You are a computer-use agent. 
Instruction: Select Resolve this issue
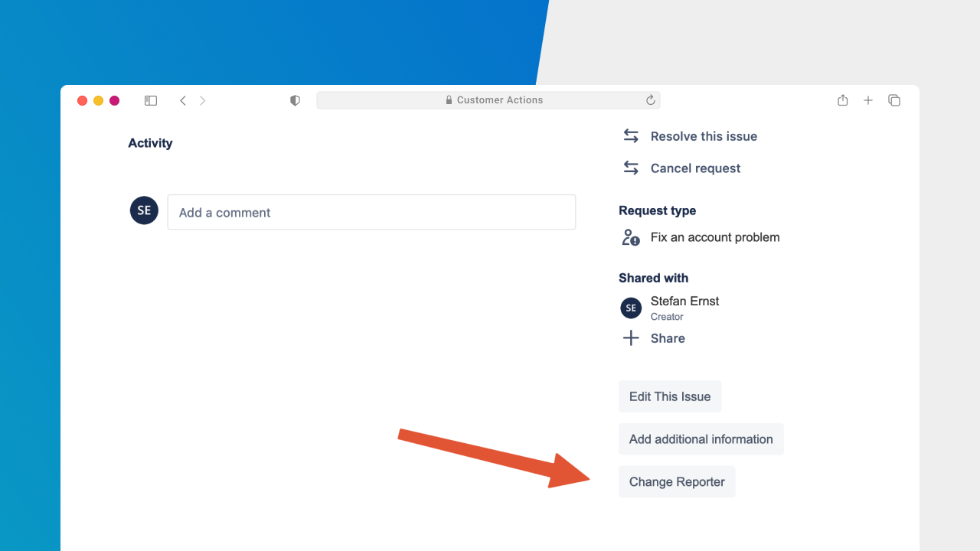click(704, 136)
